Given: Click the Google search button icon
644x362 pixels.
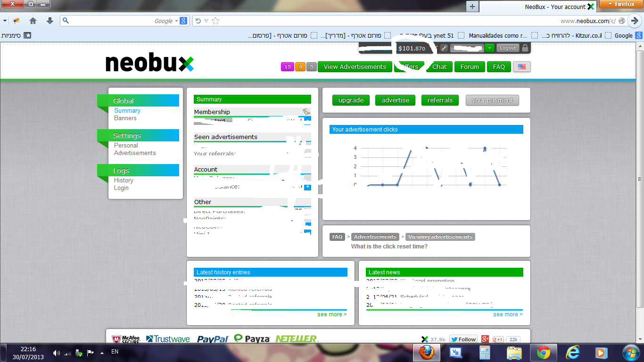Looking at the screenshot, I should point(184,21).
